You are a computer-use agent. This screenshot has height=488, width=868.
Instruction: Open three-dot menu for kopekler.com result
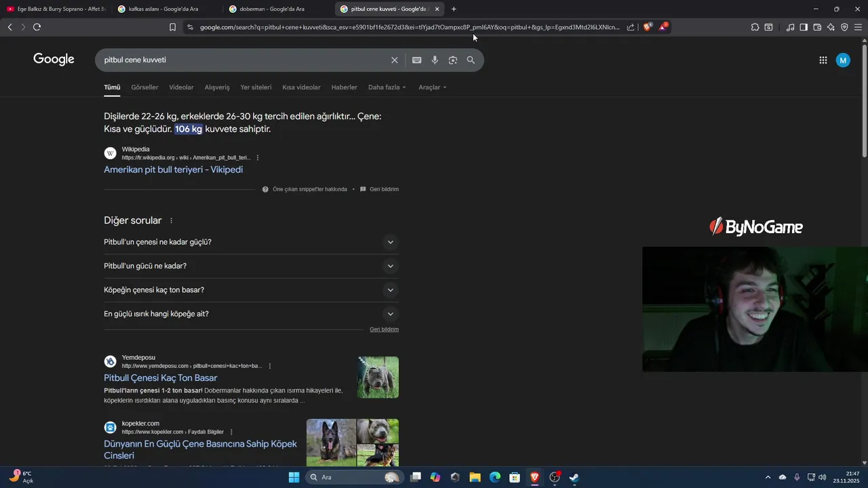pyautogui.click(x=231, y=432)
